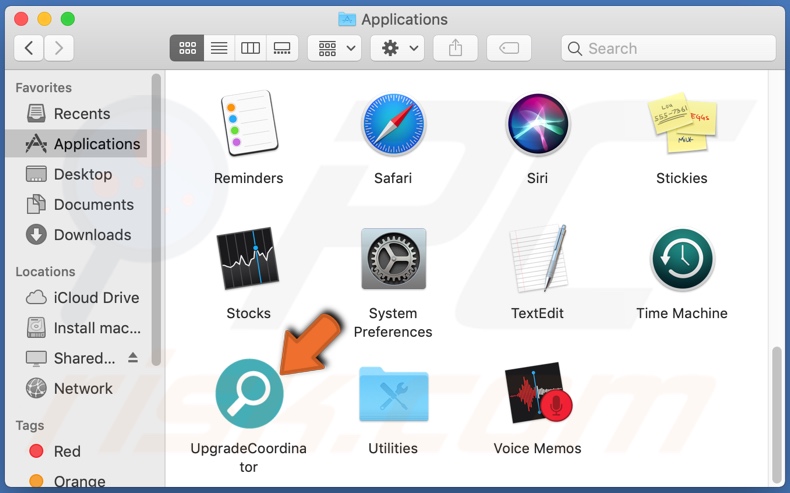Viewport: 790px width, 493px height.
Task: Open Desktop in the sidebar
Action: (x=76, y=174)
